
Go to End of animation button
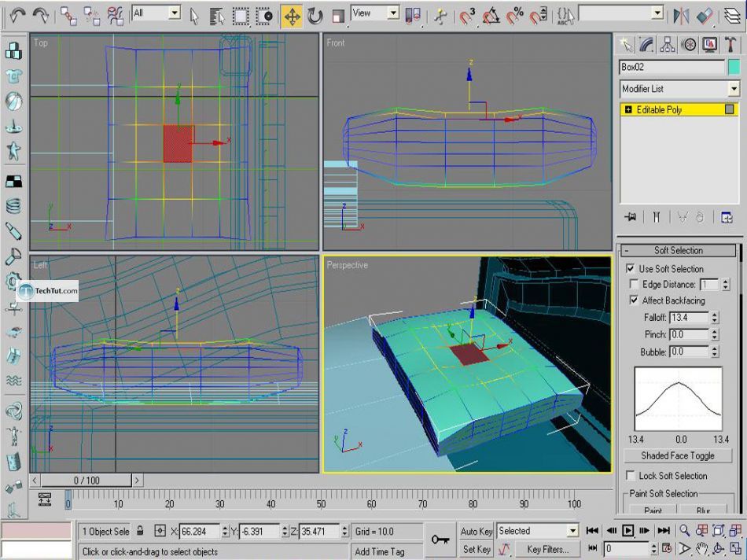[664, 530]
